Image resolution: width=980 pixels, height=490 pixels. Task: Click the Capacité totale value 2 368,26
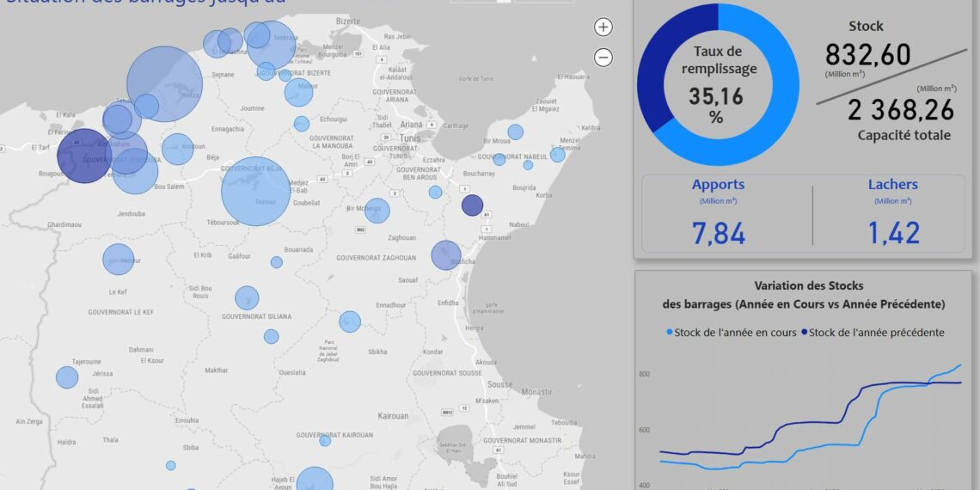[900, 109]
